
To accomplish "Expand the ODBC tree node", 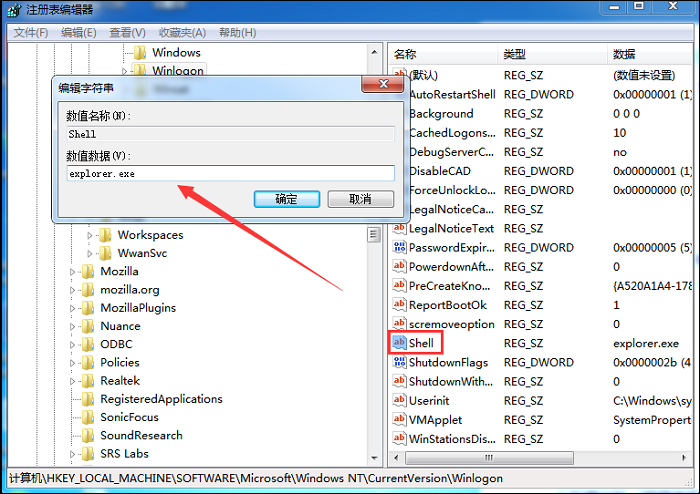I will pyautogui.click(x=72, y=345).
